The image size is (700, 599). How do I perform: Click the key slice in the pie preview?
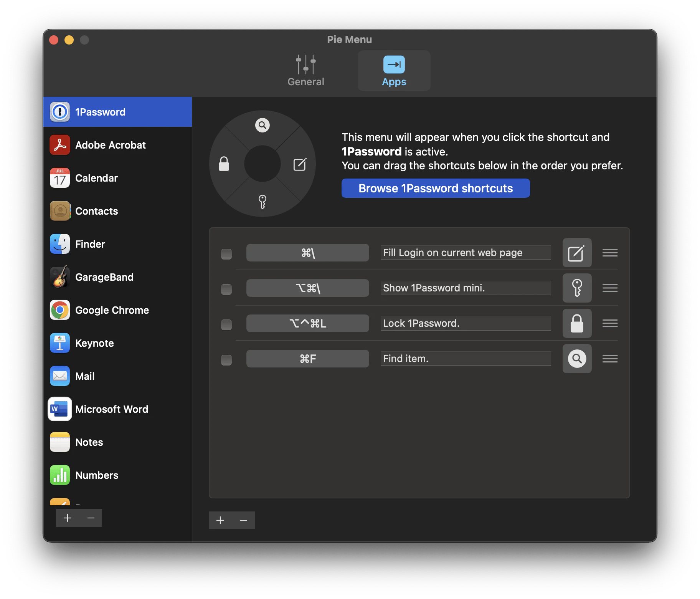click(262, 202)
